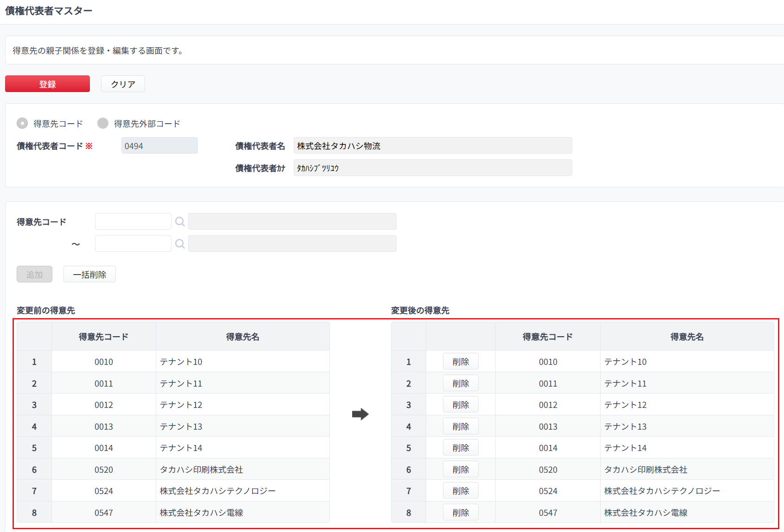Click タカハシ印刷株式会社 in the 変更前 table
Image resolution: width=784 pixels, height=532 pixels.
tap(202, 469)
